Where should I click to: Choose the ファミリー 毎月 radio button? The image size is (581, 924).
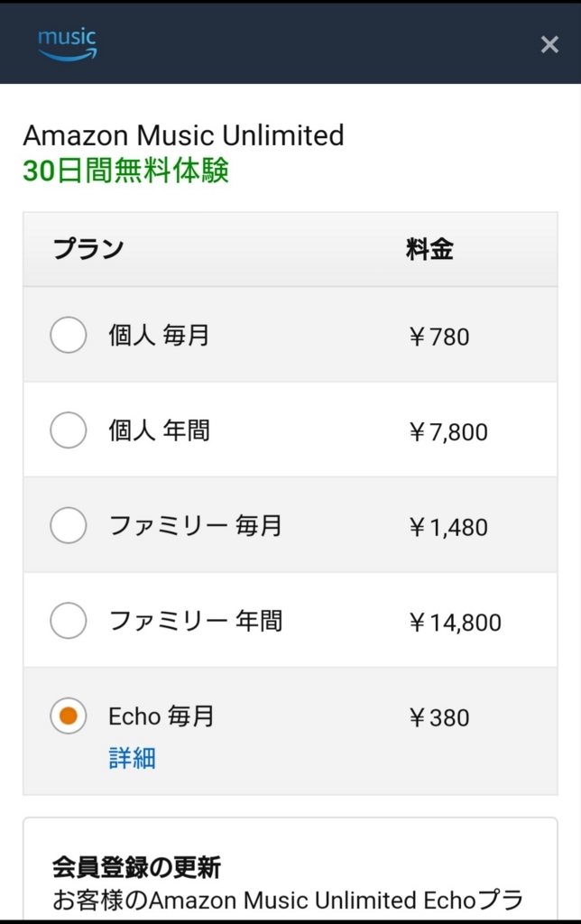tap(69, 525)
